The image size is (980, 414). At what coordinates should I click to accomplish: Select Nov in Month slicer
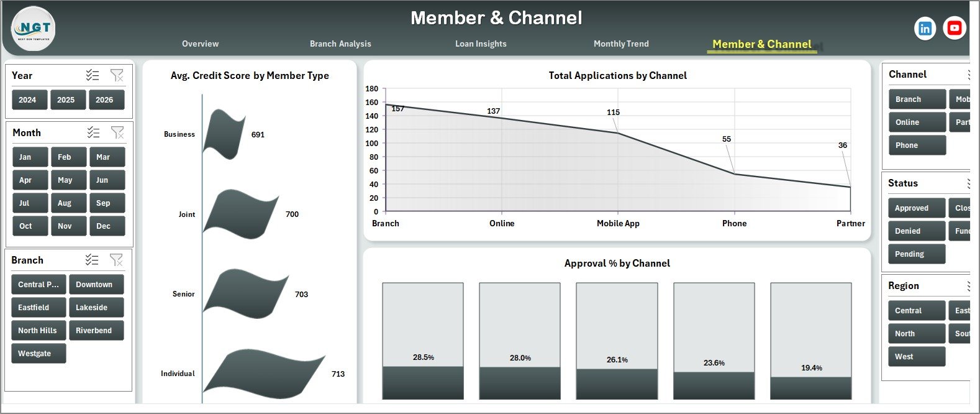pos(68,226)
